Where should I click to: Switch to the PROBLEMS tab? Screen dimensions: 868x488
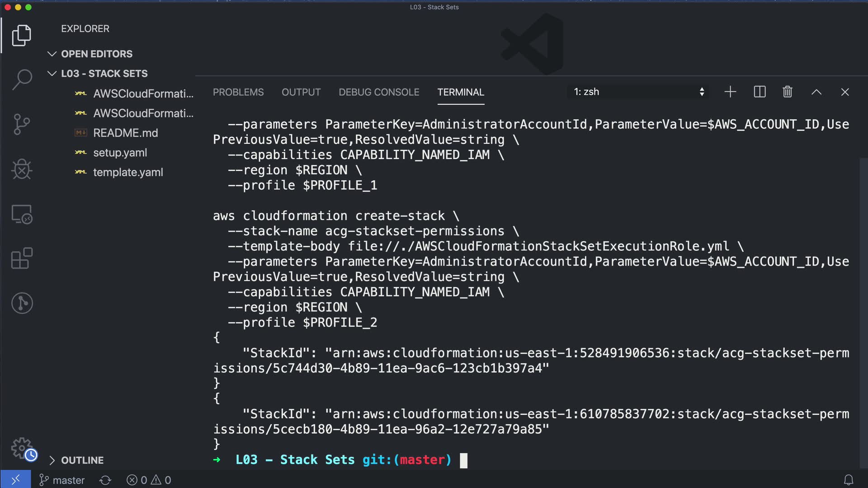[x=238, y=92]
